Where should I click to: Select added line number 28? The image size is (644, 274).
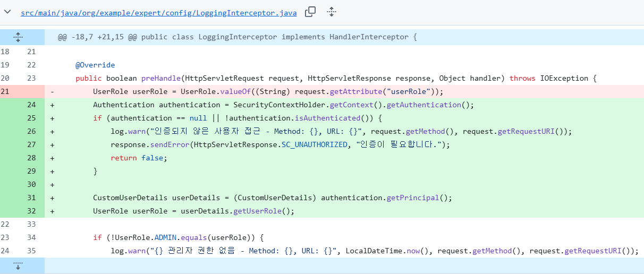click(31, 158)
